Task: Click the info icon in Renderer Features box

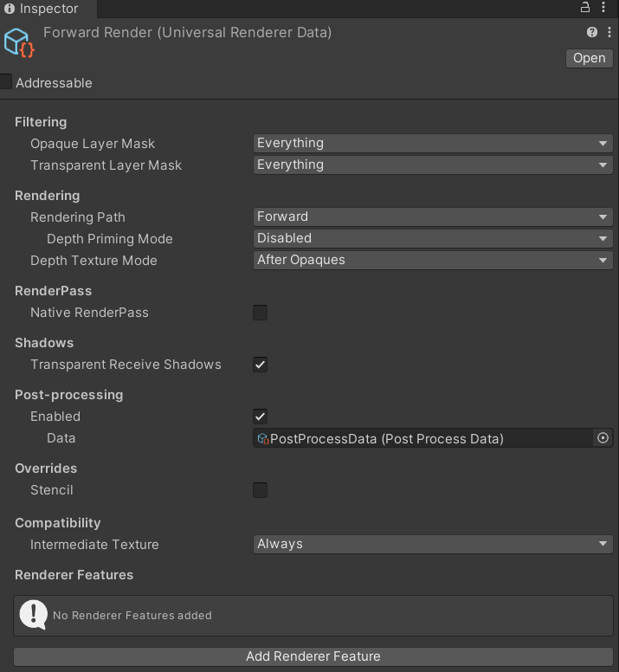Action: click(x=33, y=615)
